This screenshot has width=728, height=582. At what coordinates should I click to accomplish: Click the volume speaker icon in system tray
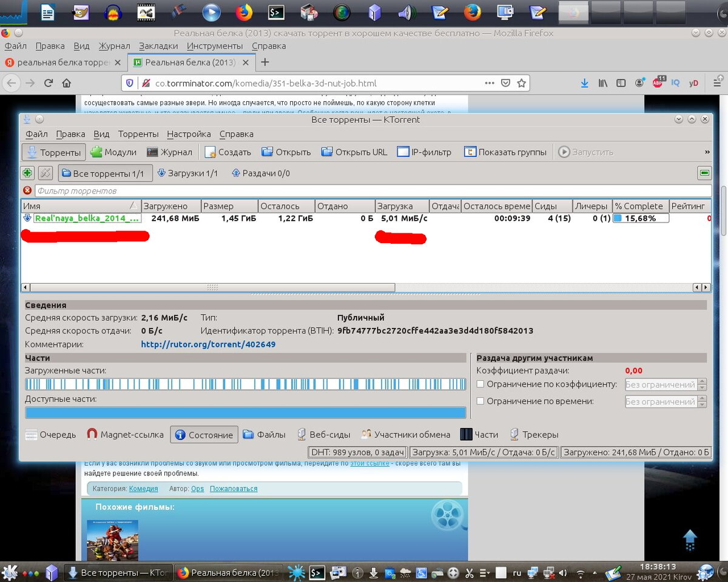pyautogui.click(x=564, y=572)
